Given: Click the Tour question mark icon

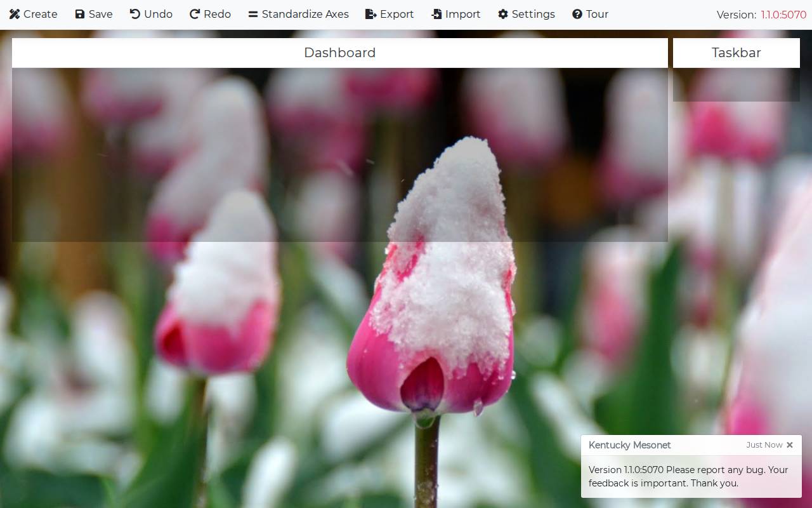Looking at the screenshot, I should click(577, 14).
